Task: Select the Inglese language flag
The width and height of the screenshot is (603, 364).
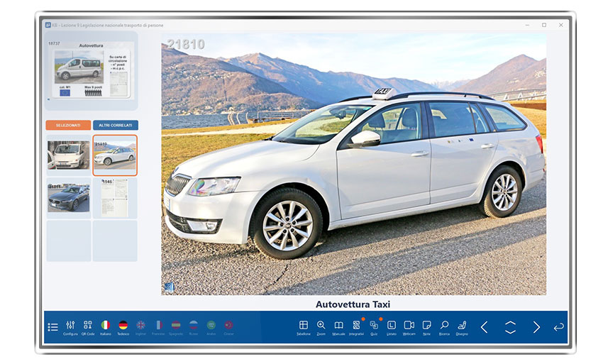Action: pyautogui.click(x=141, y=326)
